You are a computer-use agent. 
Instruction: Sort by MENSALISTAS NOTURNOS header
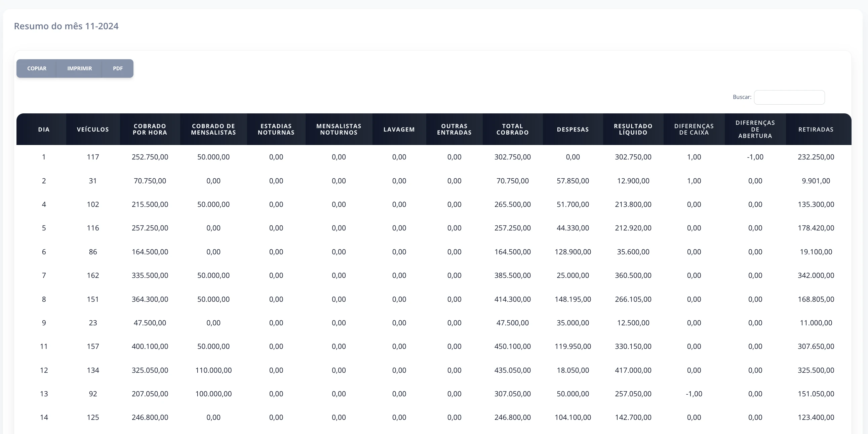pyautogui.click(x=339, y=129)
